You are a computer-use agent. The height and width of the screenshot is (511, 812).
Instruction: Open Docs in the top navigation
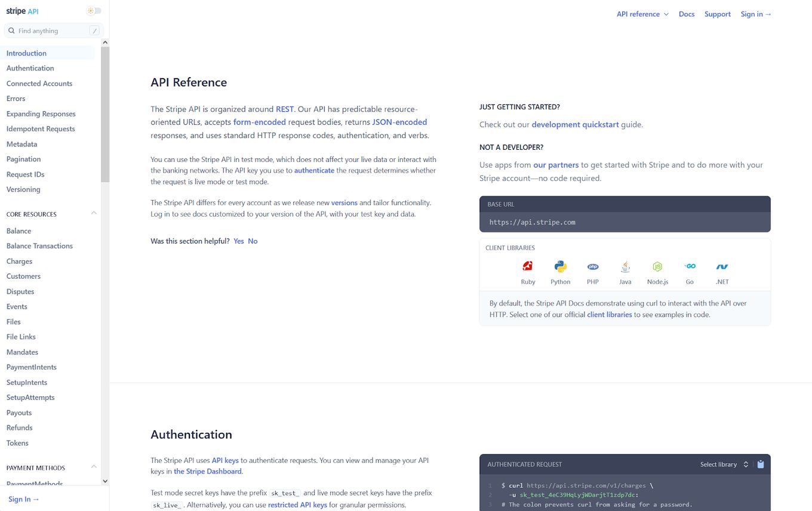coord(687,14)
